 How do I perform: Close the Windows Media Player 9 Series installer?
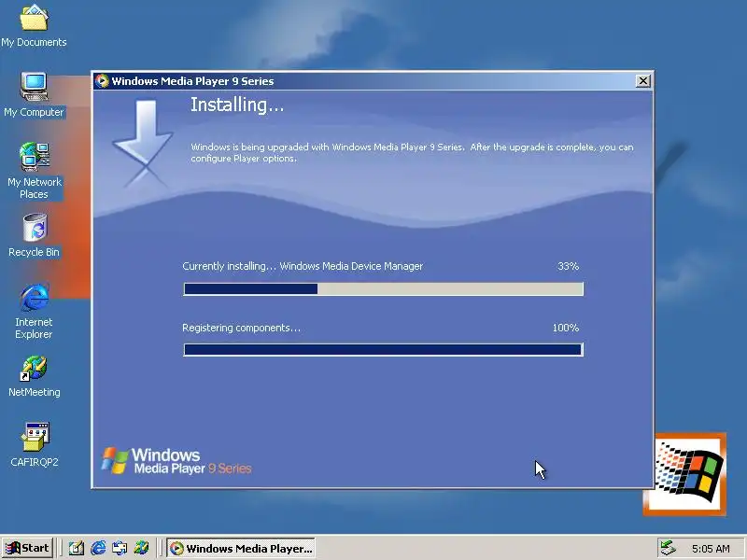(x=642, y=81)
